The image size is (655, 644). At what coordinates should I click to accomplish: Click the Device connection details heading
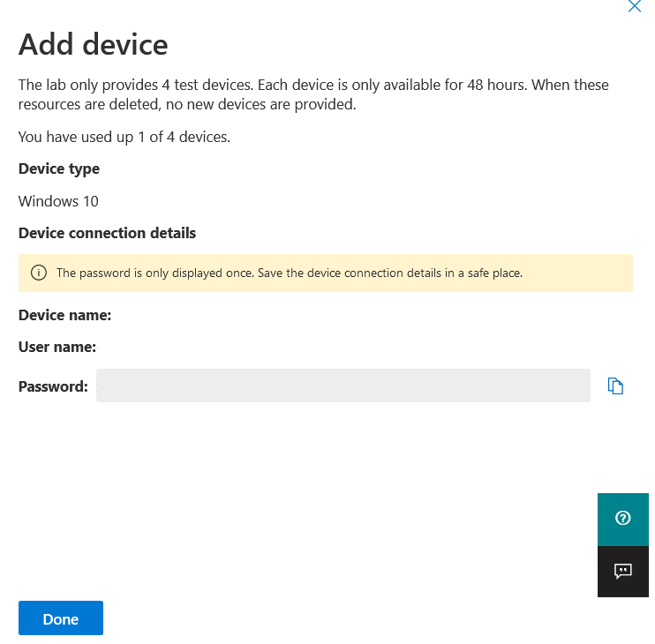pyautogui.click(x=107, y=233)
